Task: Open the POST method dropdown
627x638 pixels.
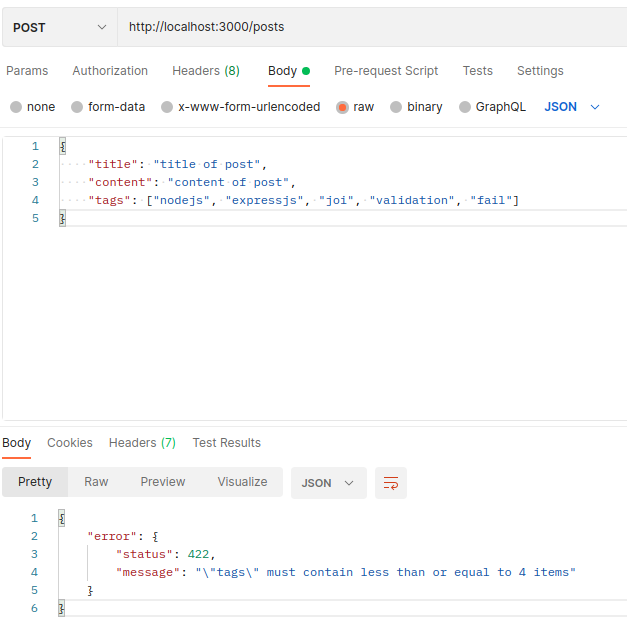Action: coord(59,28)
